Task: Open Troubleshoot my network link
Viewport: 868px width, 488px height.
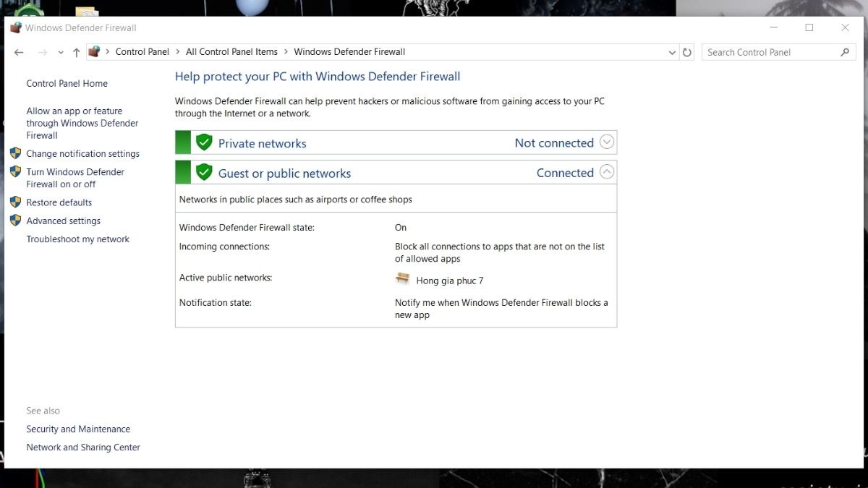Action: tap(78, 239)
